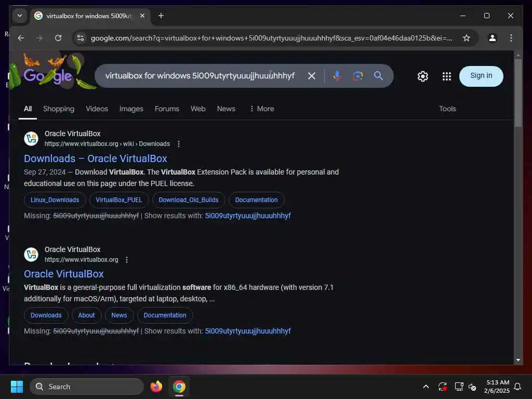This screenshot has height=399, width=532.
Task: Click muted volume tray icon
Action: click(x=472, y=387)
